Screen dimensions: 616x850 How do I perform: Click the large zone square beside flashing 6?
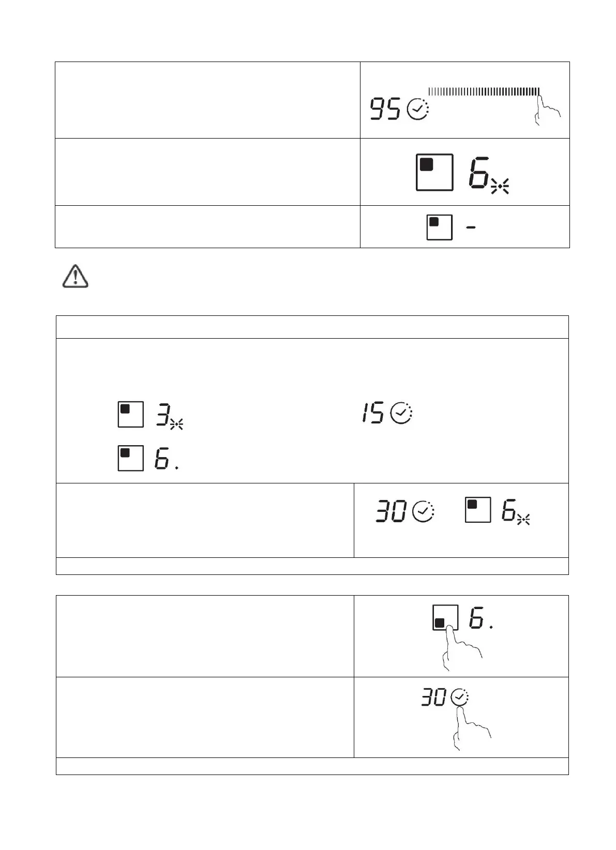tap(434, 172)
